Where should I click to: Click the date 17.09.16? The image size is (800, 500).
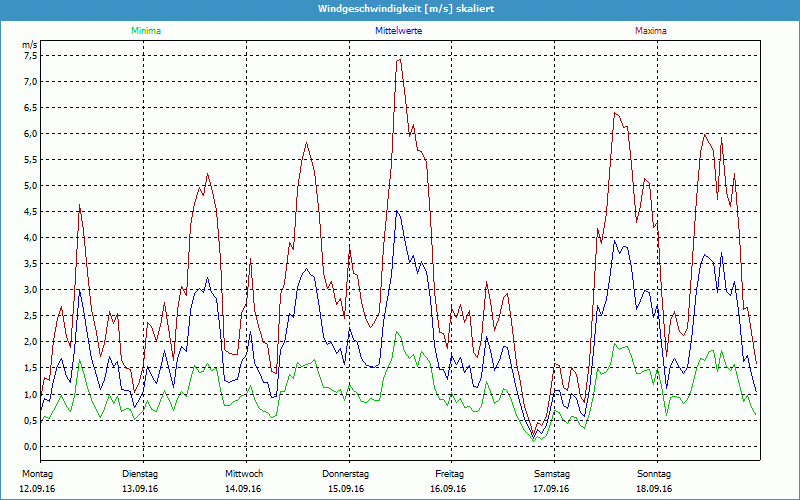pos(551,489)
